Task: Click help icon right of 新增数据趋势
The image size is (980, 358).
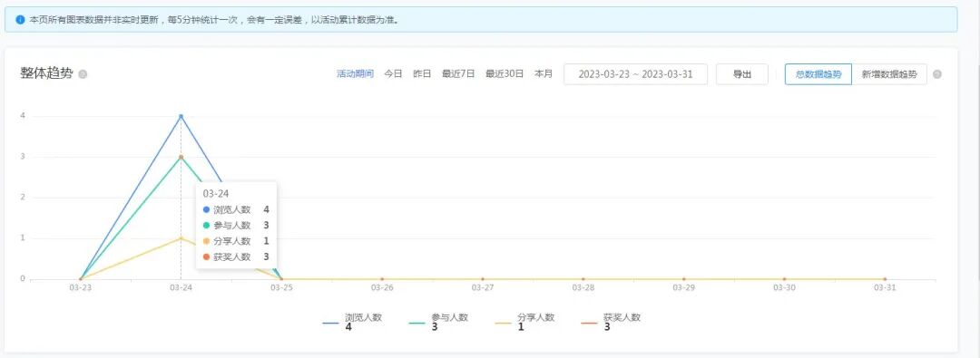Action: pos(936,74)
